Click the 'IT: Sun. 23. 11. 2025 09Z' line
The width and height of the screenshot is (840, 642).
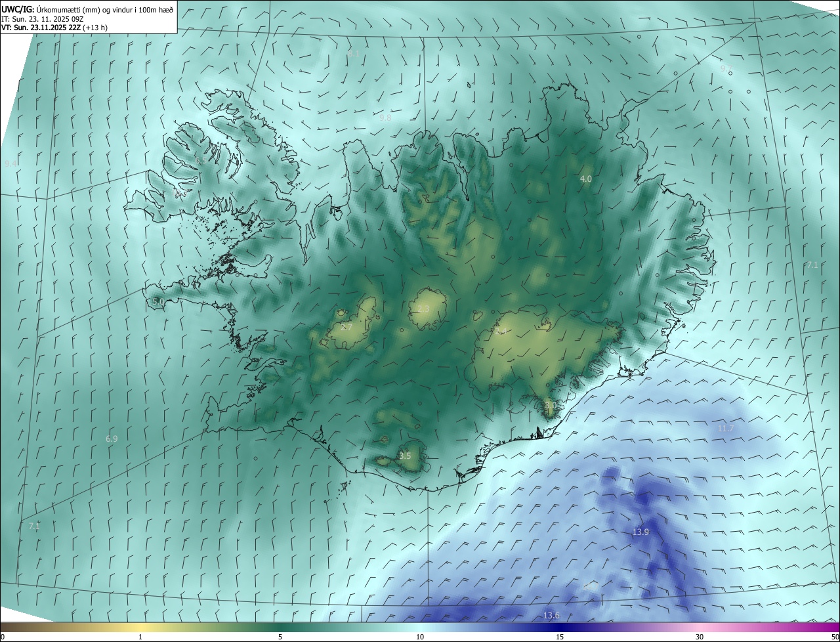(x=43, y=18)
